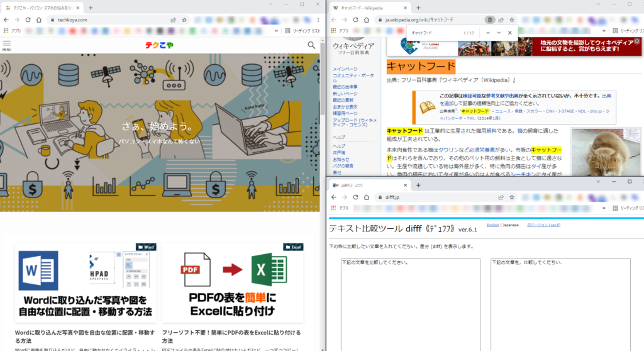Click the Excel category tag
Image resolution: width=644 pixels, height=351 pixels.
(x=293, y=247)
